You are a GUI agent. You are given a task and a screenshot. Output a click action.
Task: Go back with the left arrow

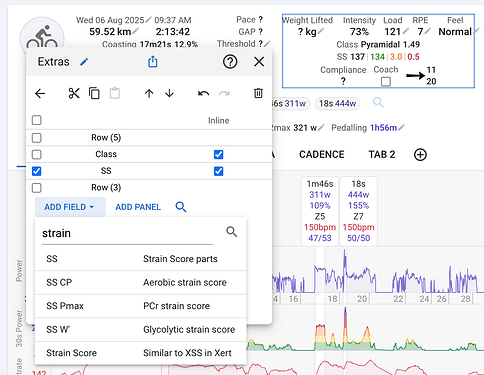coord(40,93)
